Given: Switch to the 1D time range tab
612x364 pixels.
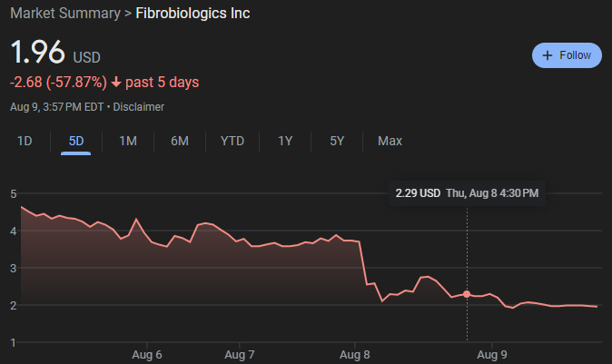Looking at the screenshot, I should point(25,141).
